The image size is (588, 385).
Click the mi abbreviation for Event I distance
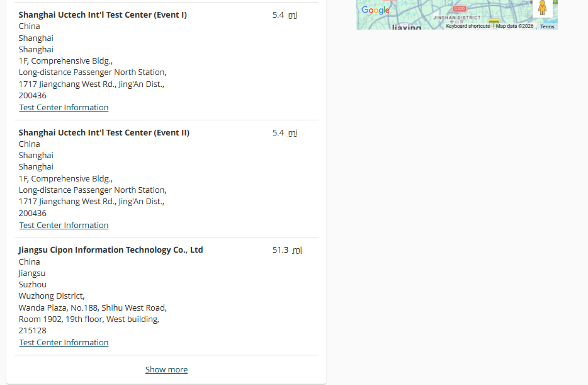[x=293, y=15]
